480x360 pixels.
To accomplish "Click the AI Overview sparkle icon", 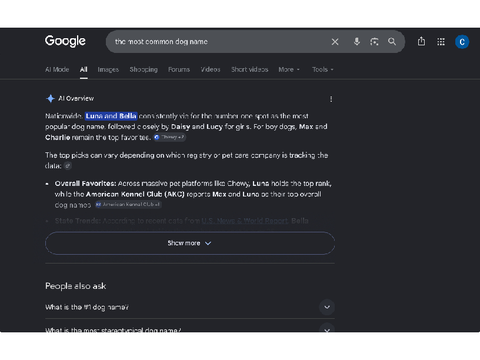I will point(50,98).
